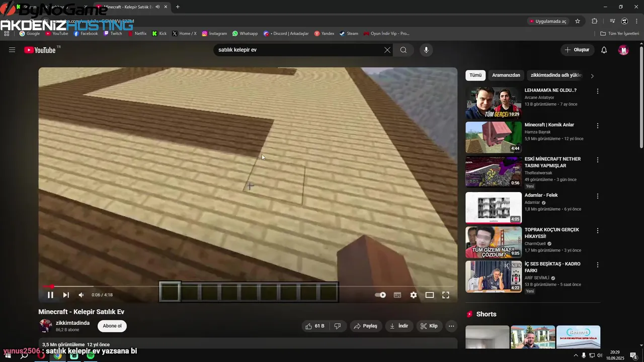This screenshot has width=644, height=362.
Task: Expand hidden system tray icons
Action: tap(576, 355)
